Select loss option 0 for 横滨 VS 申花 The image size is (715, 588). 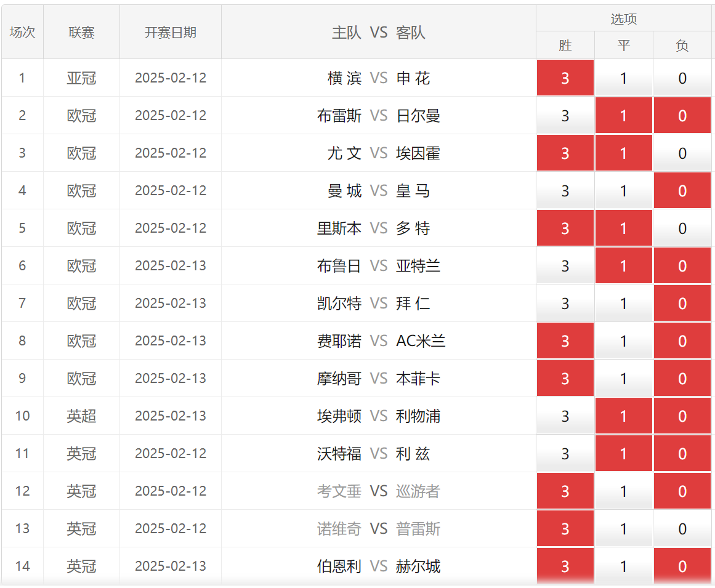pyautogui.click(x=682, y=78)
